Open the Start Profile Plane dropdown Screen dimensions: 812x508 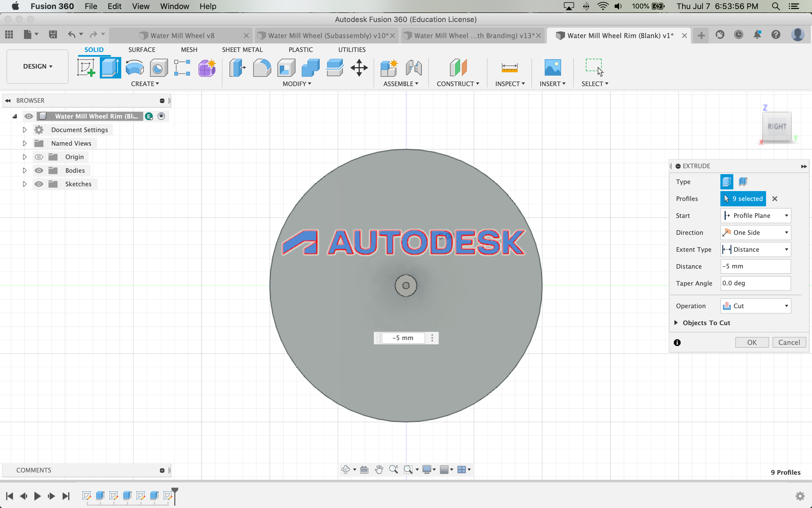pos(756,215)
